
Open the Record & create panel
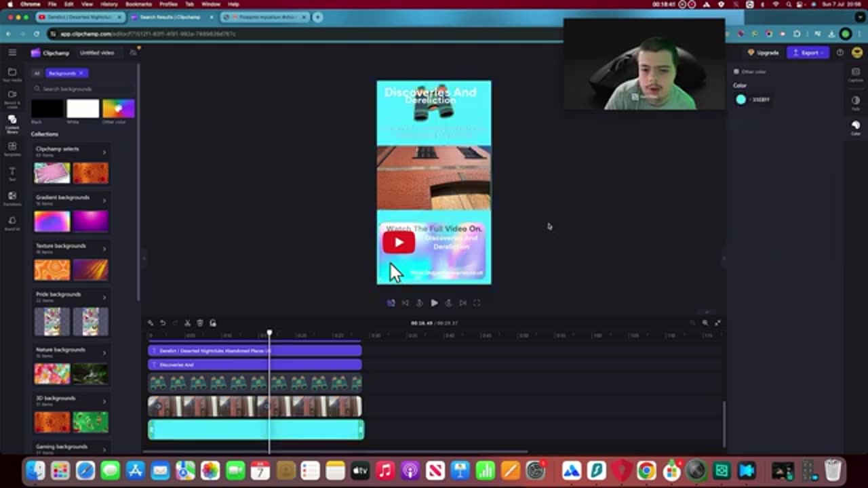[x=12, y=99]
